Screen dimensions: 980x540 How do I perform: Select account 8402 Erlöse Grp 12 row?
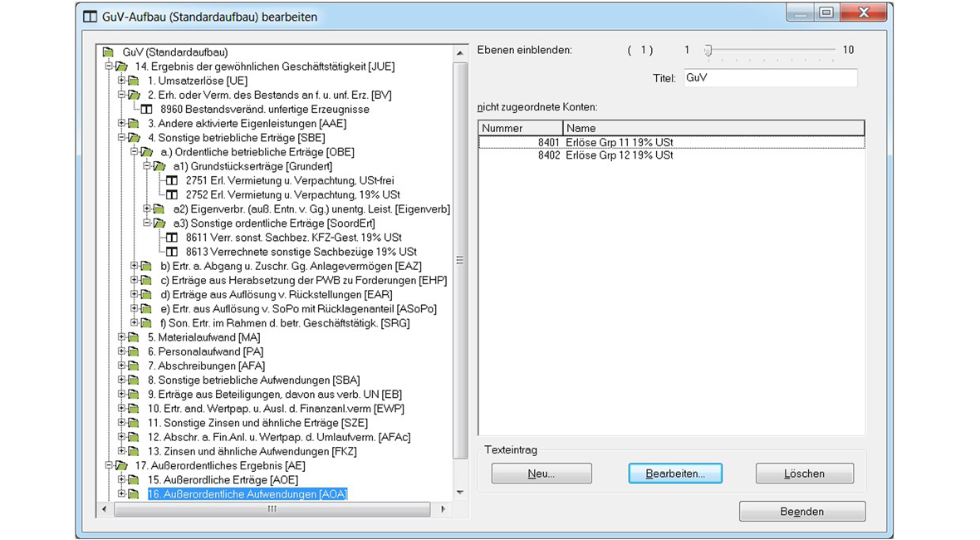(618, 155)
